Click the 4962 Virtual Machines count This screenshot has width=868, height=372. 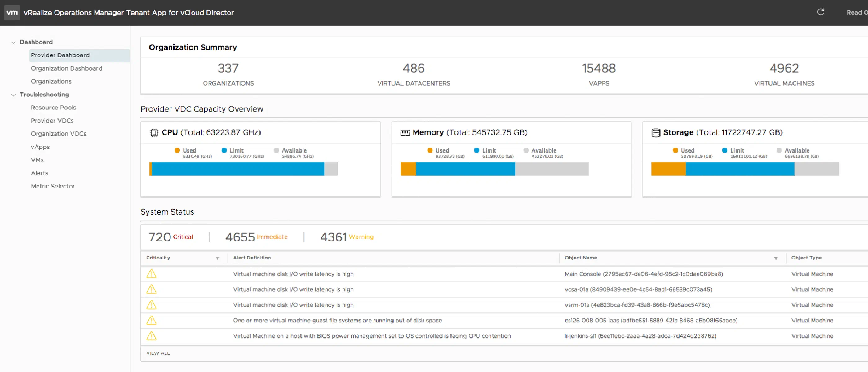(x=784, y=69)
